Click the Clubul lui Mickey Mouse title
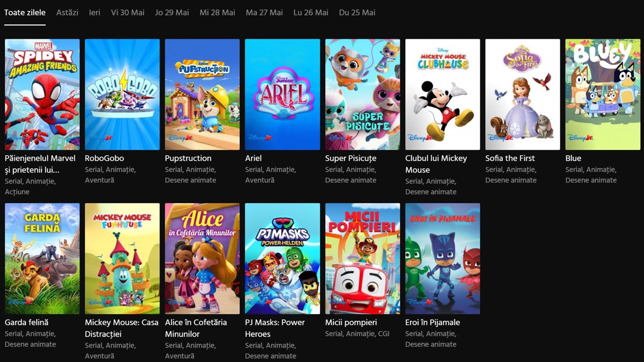 pyautogui.click(x=436, y=164)
